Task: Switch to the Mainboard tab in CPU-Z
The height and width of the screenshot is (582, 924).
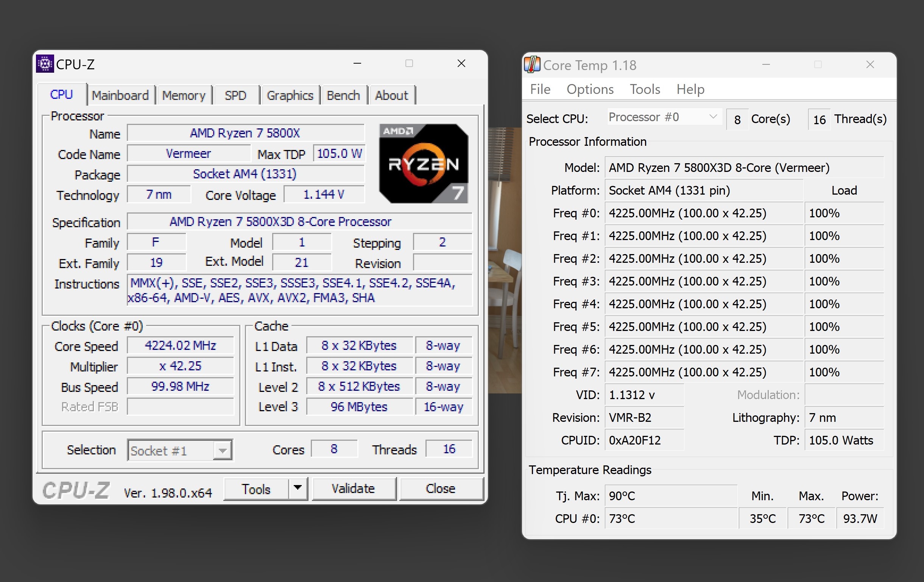Action: (x=120, y=95)
